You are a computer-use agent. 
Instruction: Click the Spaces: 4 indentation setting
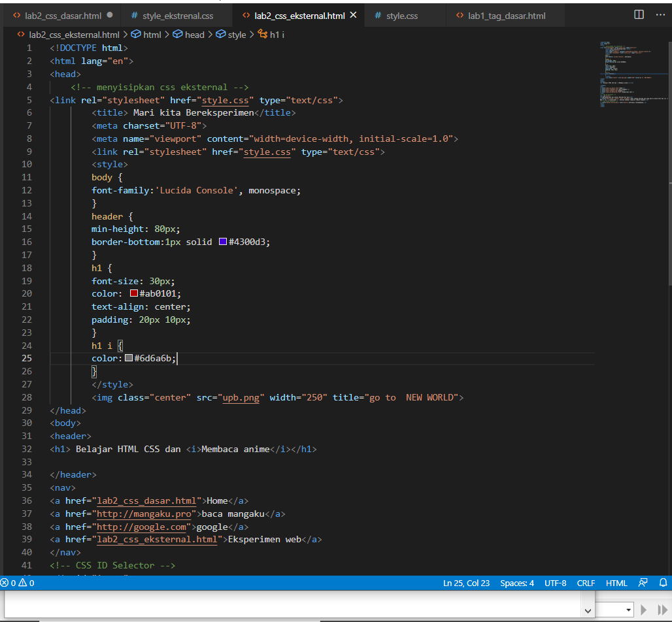517,583
